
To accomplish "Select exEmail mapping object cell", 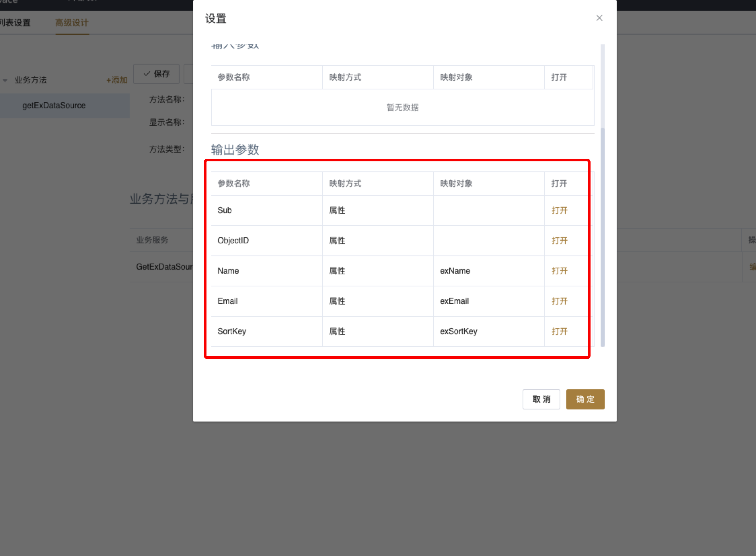I will 454,301.
